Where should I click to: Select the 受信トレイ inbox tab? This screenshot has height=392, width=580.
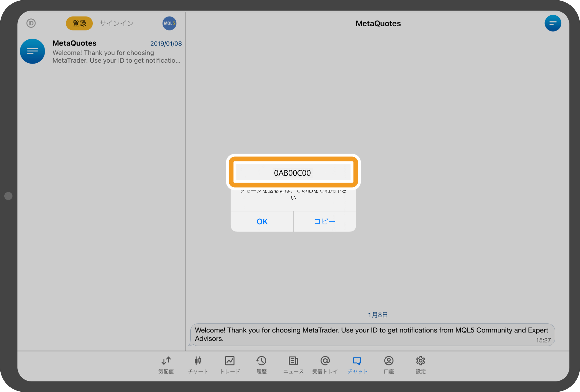325,365
